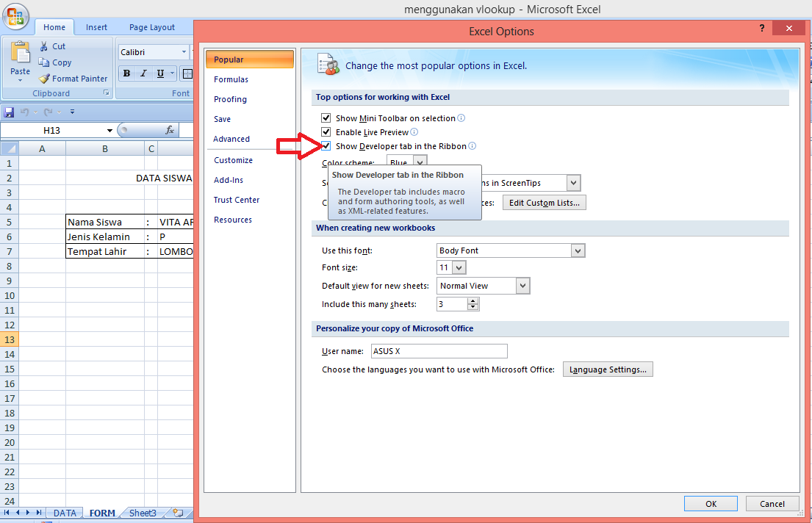Toggle Bold formatting
The width and height of the screenshot is (812, 523).
[127, 73]
